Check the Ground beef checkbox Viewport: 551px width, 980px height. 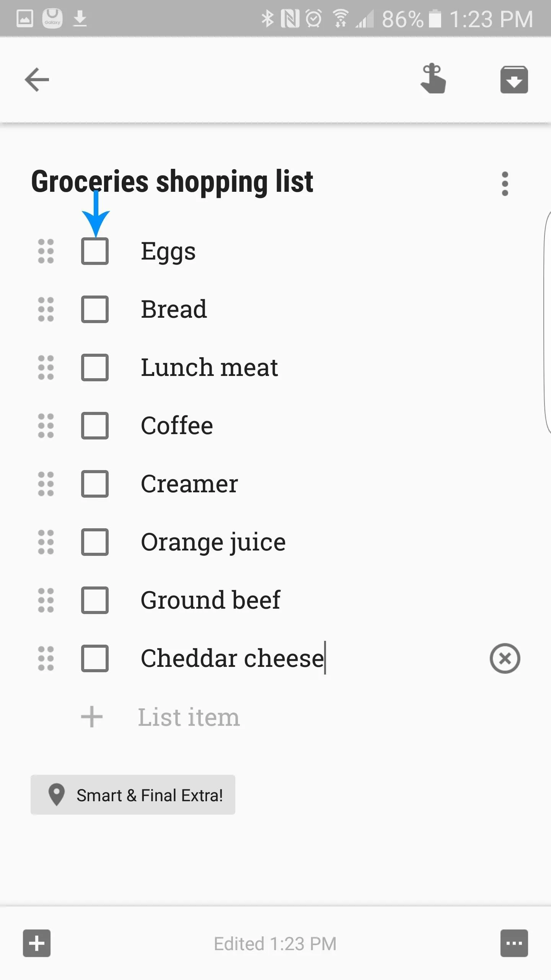(95, 600)
